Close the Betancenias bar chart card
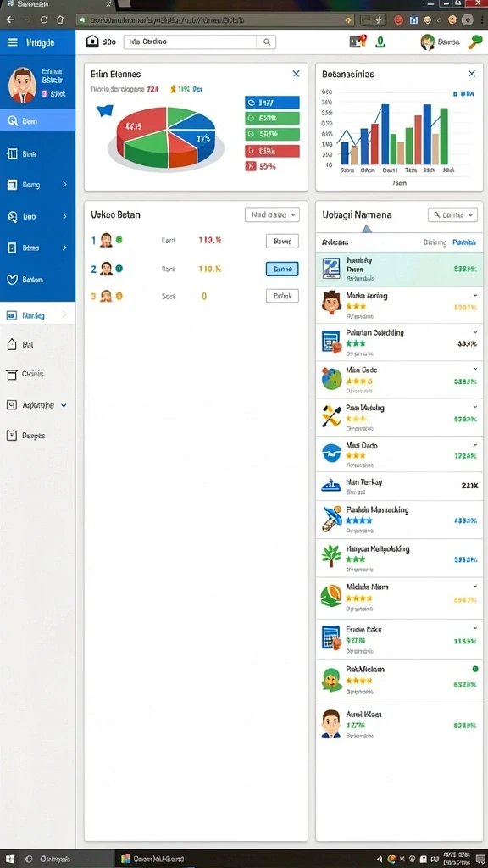The image size is (488, 868). (472, 74)
